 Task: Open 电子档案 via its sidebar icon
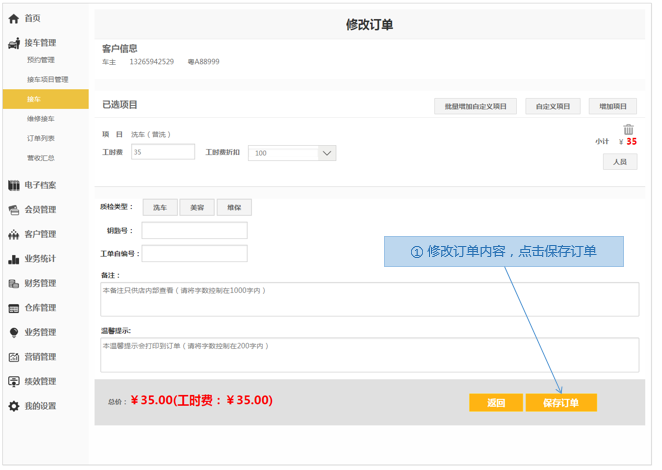pyautogui.click(x=14, y=185)
